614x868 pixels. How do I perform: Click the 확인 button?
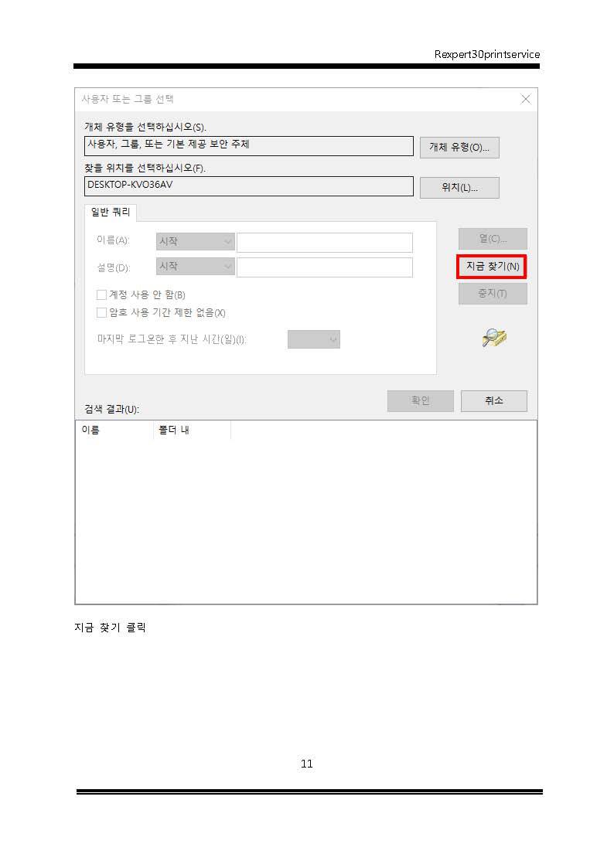(x=420, y=400)
